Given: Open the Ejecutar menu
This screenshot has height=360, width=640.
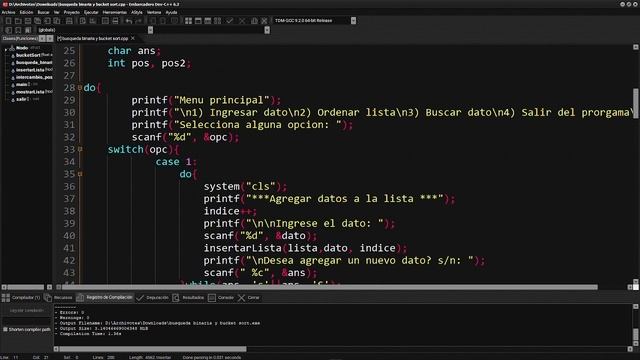Looking at the screenshot, I should [91, 12].
